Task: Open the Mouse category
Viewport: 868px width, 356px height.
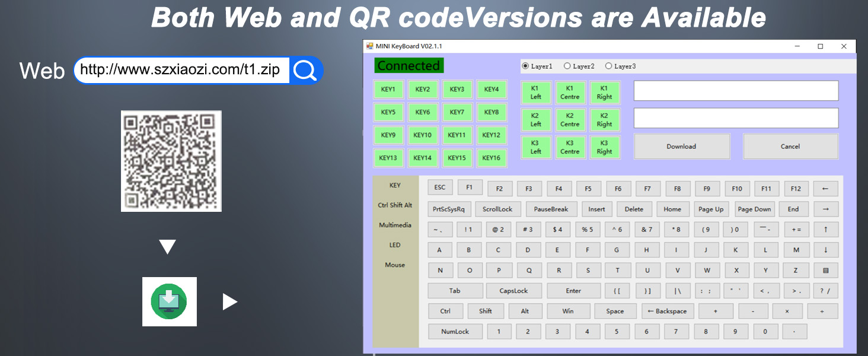Action: (x=395, y=265)
